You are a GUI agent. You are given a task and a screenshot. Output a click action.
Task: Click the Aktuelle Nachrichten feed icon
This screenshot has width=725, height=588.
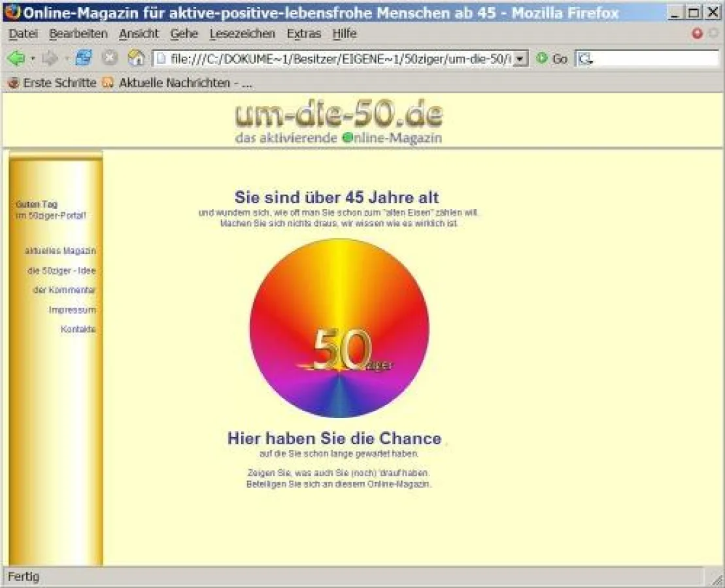coord(108,83)
